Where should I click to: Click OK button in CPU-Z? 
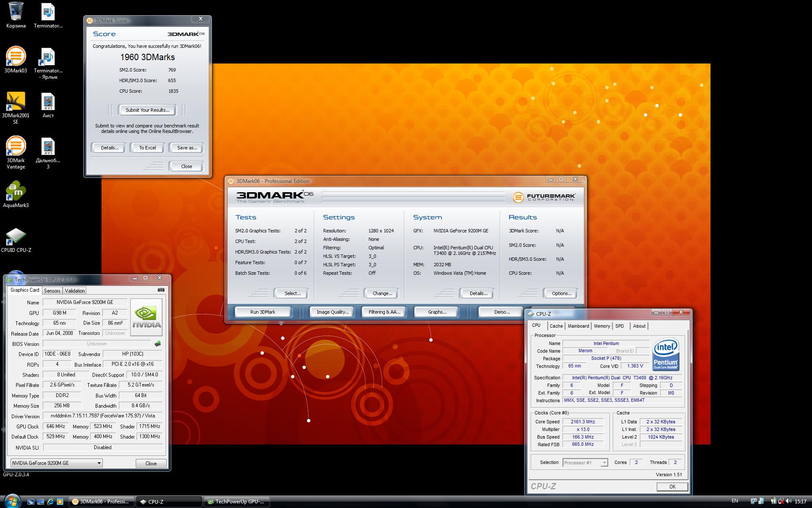pos(672,487)
